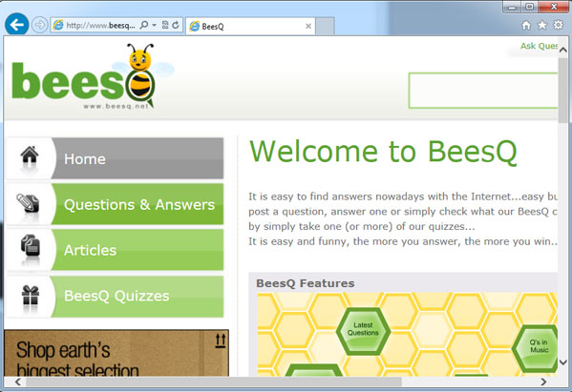This screenshot has height=392, width=572.
Task: Click the search magnifier in address bar
Action: (144, 25)
